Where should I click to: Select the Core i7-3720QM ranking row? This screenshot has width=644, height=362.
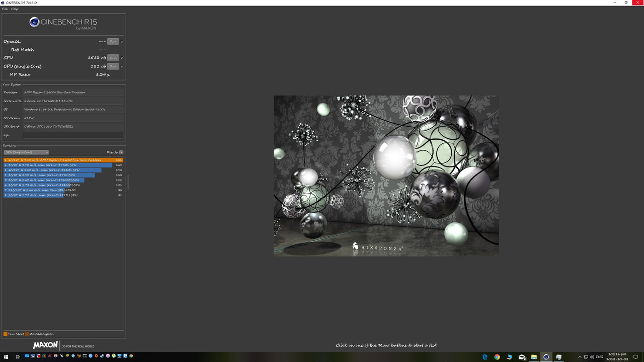pyautogui.click(x=63, y=180)
